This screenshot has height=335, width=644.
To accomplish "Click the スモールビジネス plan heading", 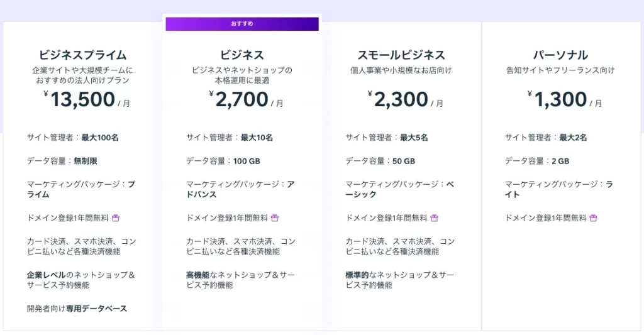I will click(401, 55).
